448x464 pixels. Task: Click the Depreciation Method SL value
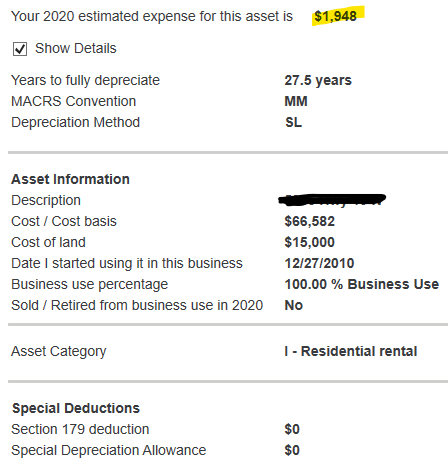293,122
